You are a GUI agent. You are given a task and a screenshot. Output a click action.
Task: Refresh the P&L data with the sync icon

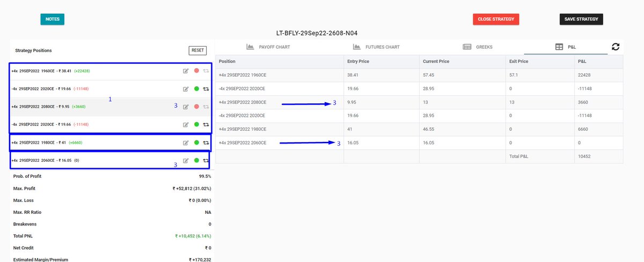[616, 47]
